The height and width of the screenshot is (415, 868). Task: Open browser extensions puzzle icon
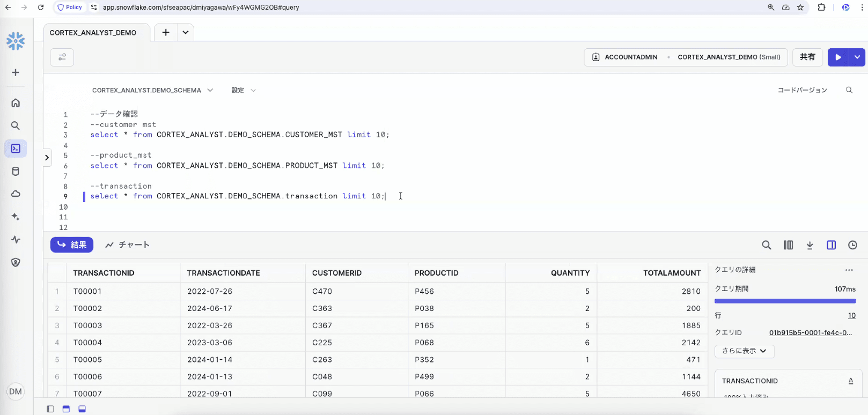pos(821,8)
